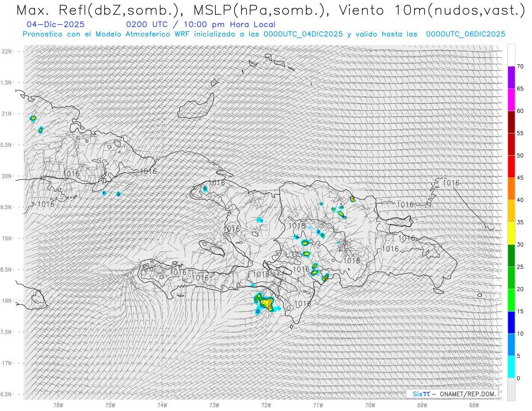This screenshot has width=532, height=411.
Task: Click the colorbar label 35
Action: 520,222
